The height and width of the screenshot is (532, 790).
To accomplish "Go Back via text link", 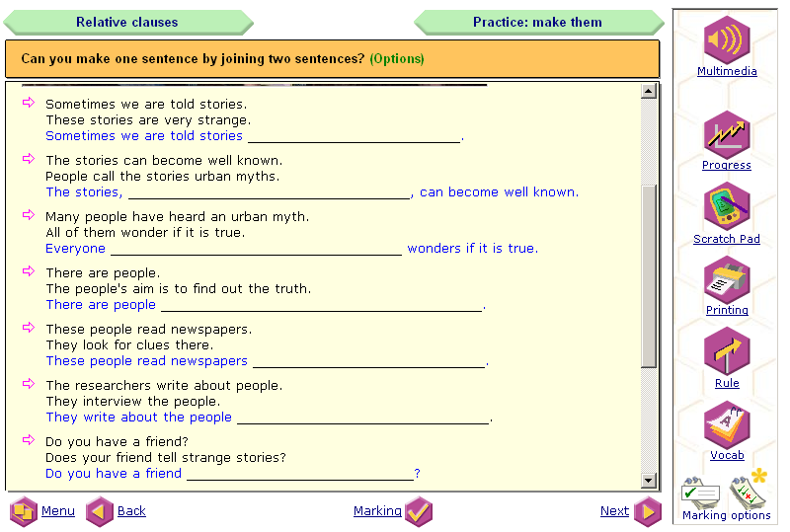I will pyautogui.click(x=131, y=511).
